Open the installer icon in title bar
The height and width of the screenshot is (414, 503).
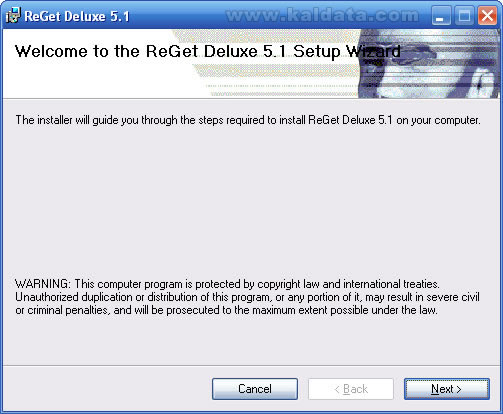click(x=13, y=15)
